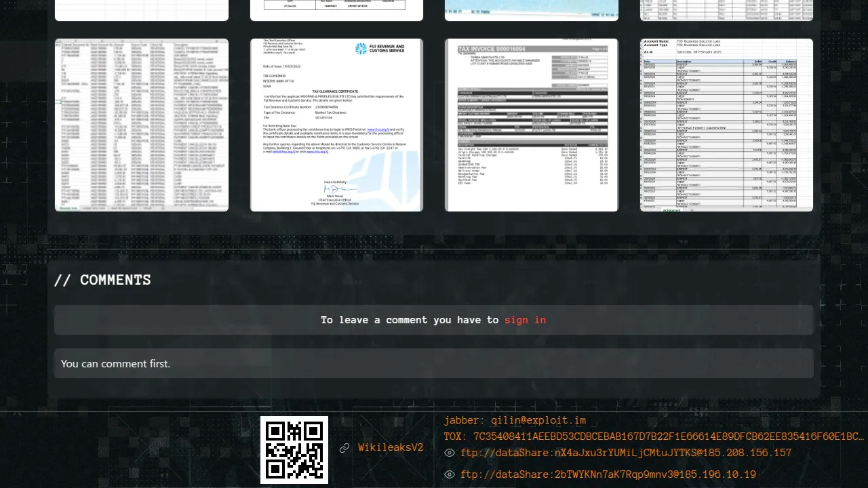868x488 pixels.
Task: Open the partially visible blue thumbnail in the top row
Action: tap(531, 10)
